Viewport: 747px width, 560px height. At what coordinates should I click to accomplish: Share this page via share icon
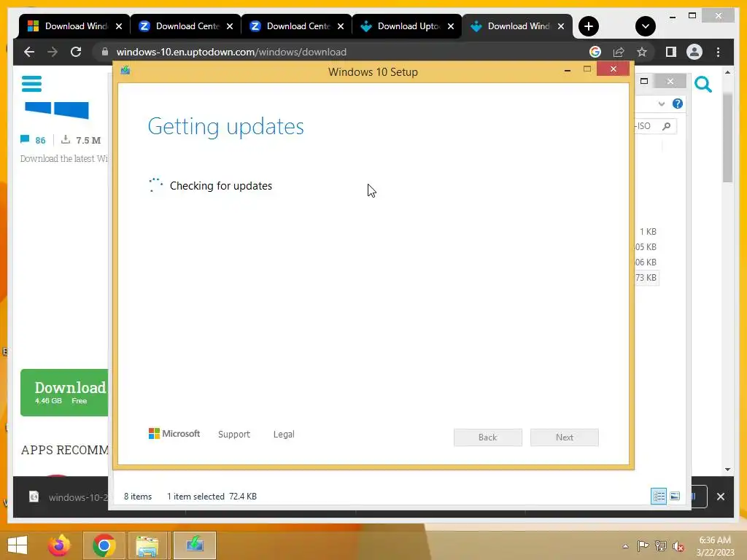pos(619,52)
